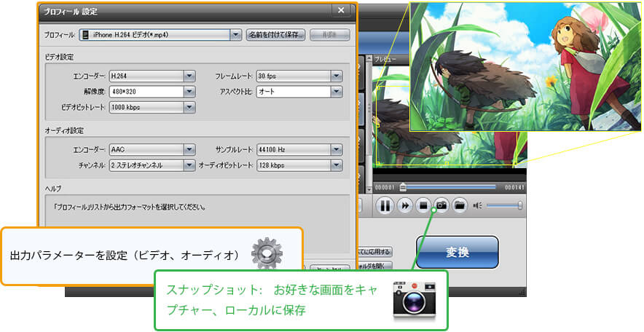
Task: Click 名前を付けて保存 button
Action: 275,35
